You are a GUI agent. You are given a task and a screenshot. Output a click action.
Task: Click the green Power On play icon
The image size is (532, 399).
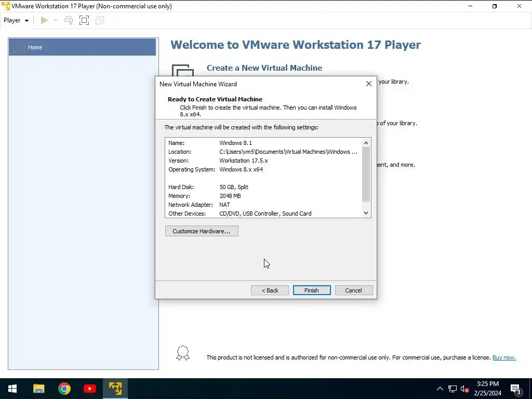click(44, 20)
